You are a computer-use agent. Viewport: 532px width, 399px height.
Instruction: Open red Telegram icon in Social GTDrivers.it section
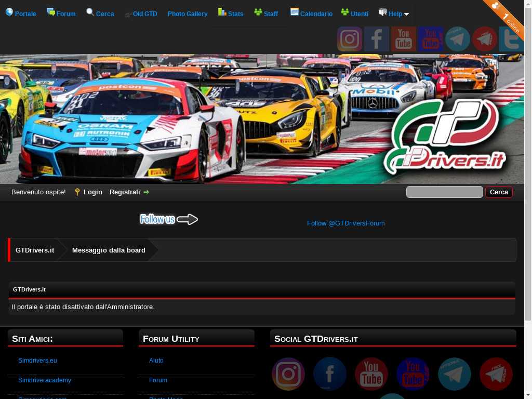(x=496, y=374)
